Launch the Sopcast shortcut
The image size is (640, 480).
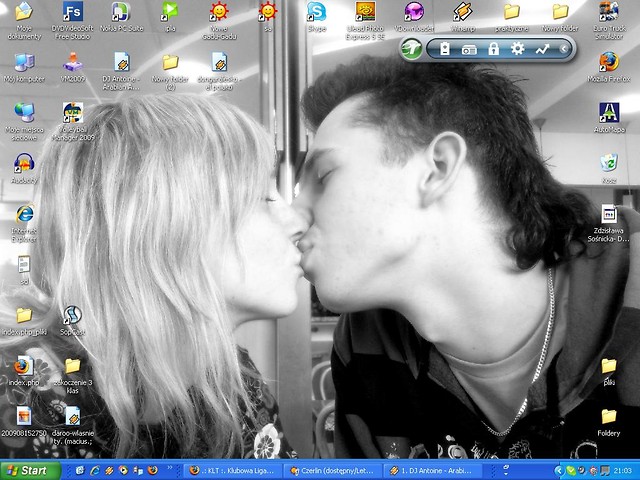point(73,320)
